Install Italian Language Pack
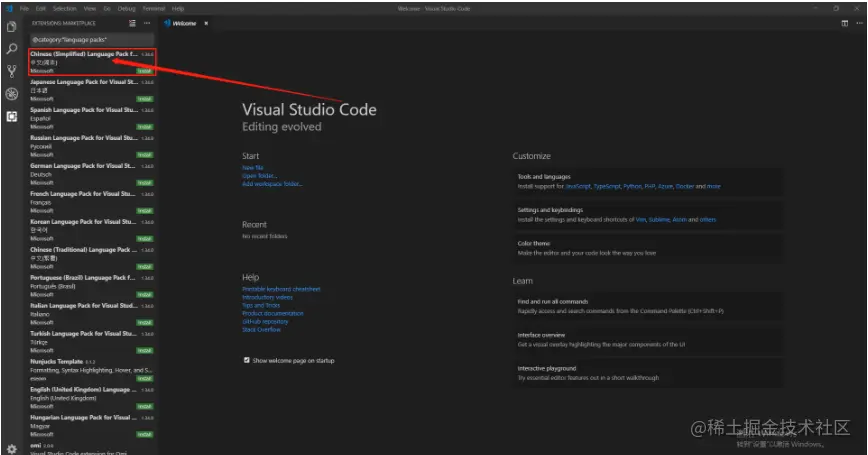 click(145, 323)
